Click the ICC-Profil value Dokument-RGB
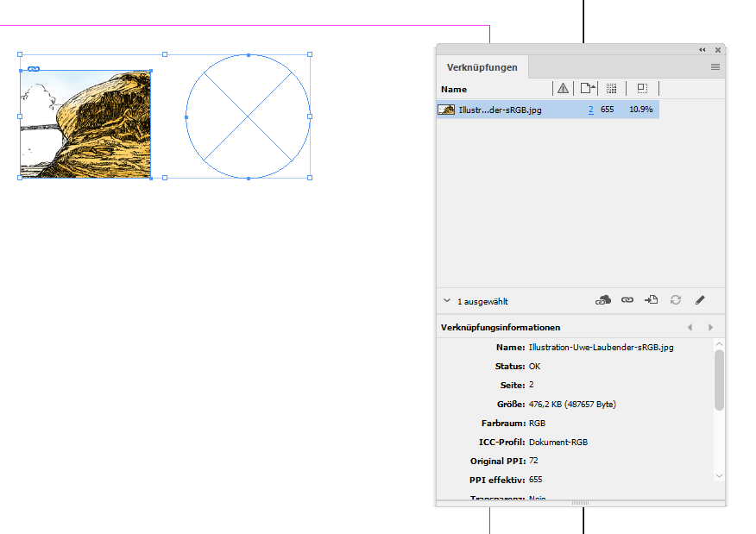 (558, 442)
